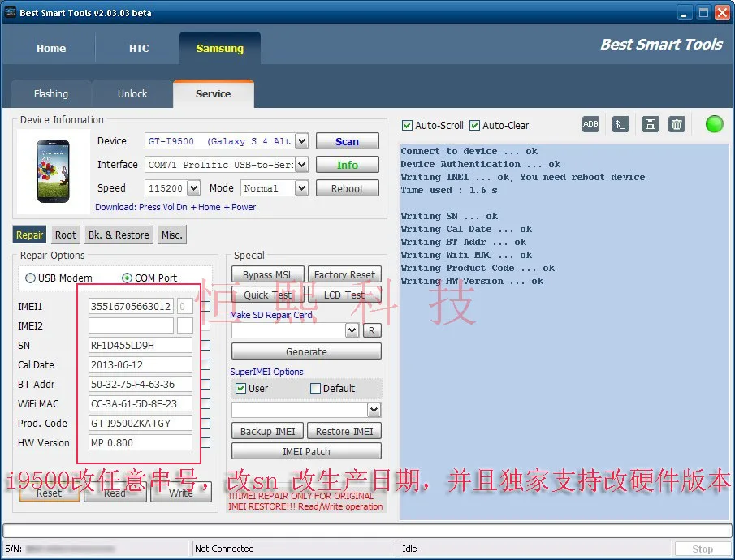Check the SN row checkbox
735x560 pixels.
click(x=205, y=346)
